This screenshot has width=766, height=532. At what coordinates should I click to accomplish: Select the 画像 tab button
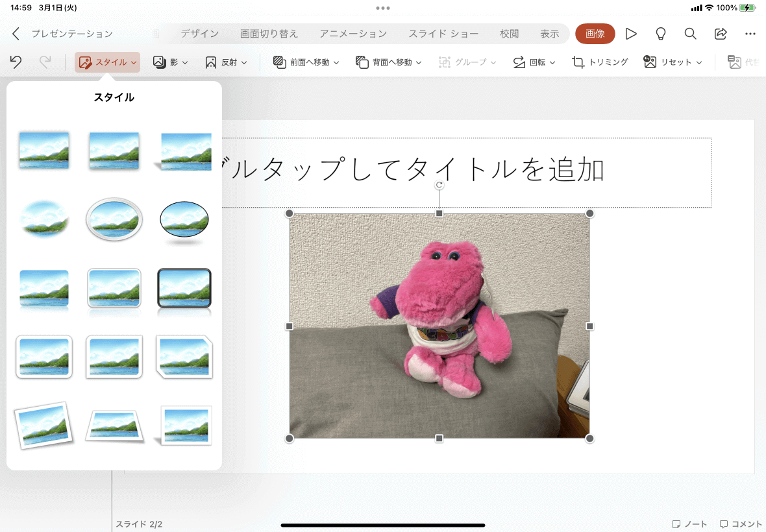595,34
